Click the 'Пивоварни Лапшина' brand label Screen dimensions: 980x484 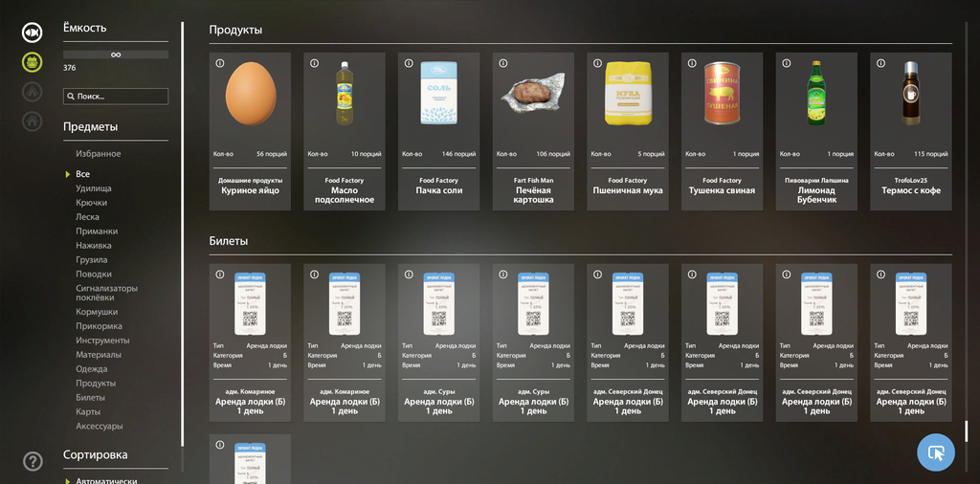point(816,181)
